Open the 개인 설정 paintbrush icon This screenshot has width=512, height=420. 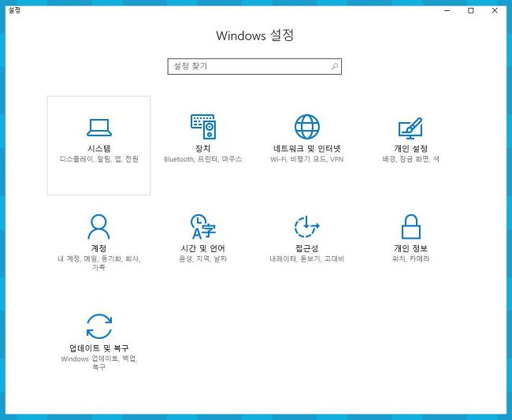tap(410, 128)
